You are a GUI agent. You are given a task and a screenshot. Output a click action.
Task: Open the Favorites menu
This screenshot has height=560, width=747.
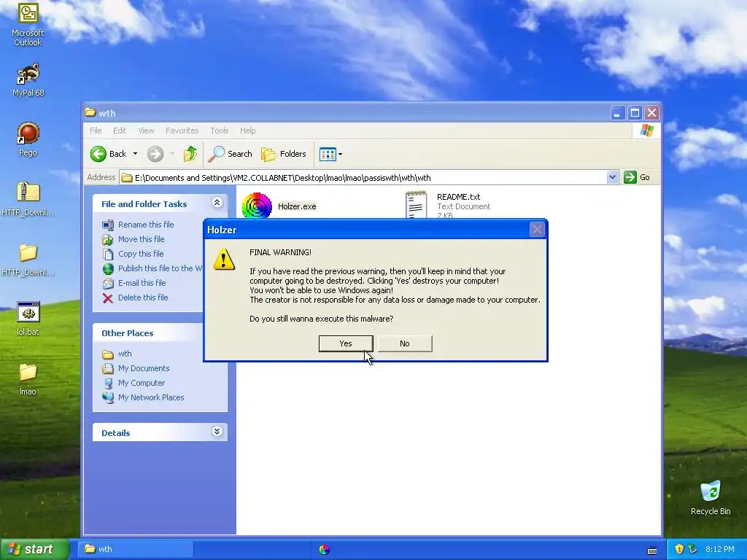pyautogui.click(x=182, y=131)
